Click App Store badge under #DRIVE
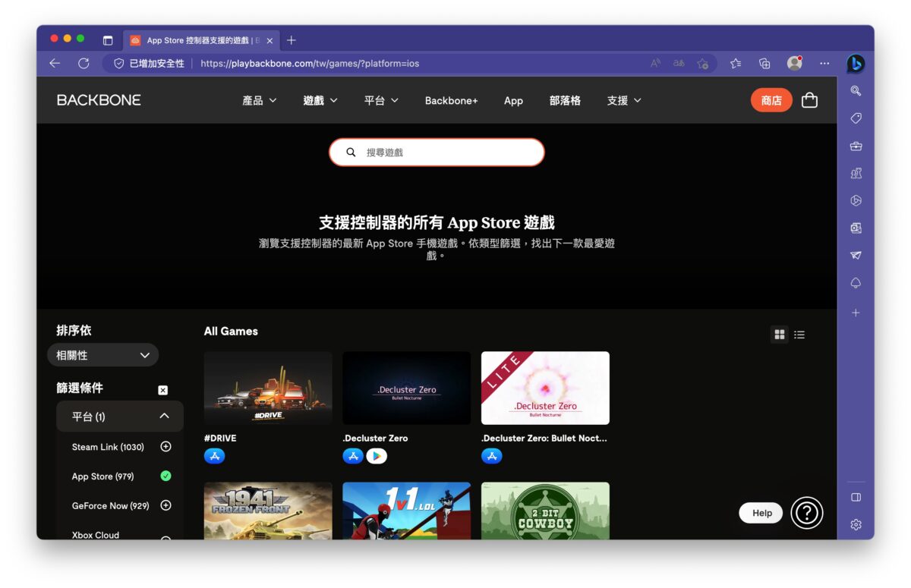Image resolution: width=911 pixels, height=588 pixels. point(214,456)
